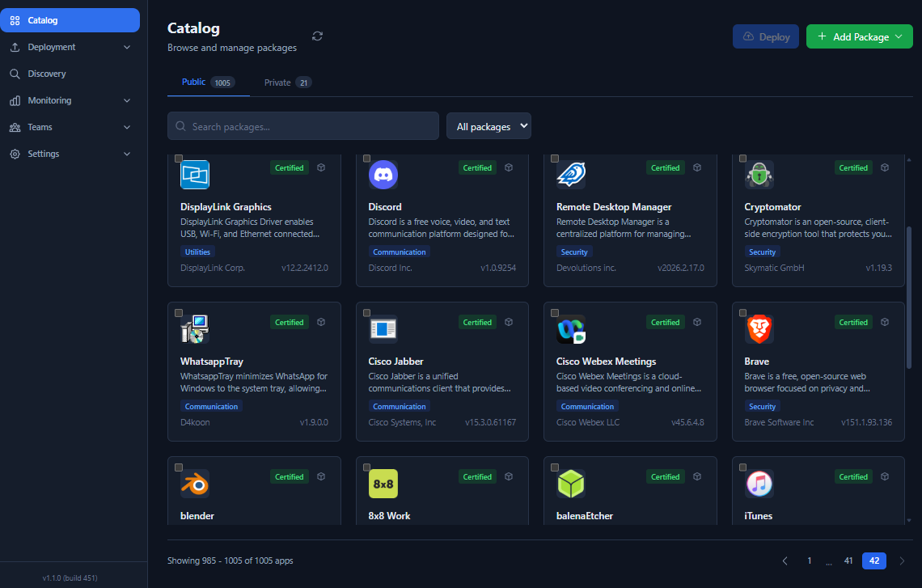
Task: Click the Security tag on Brave card
Action: tap(762, 406)
